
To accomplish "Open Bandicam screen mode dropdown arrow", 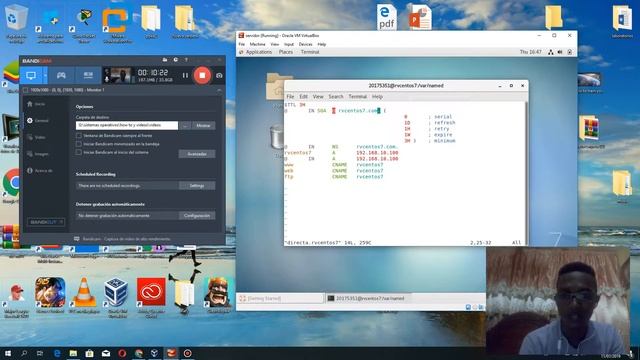I will tap(45, 76).
